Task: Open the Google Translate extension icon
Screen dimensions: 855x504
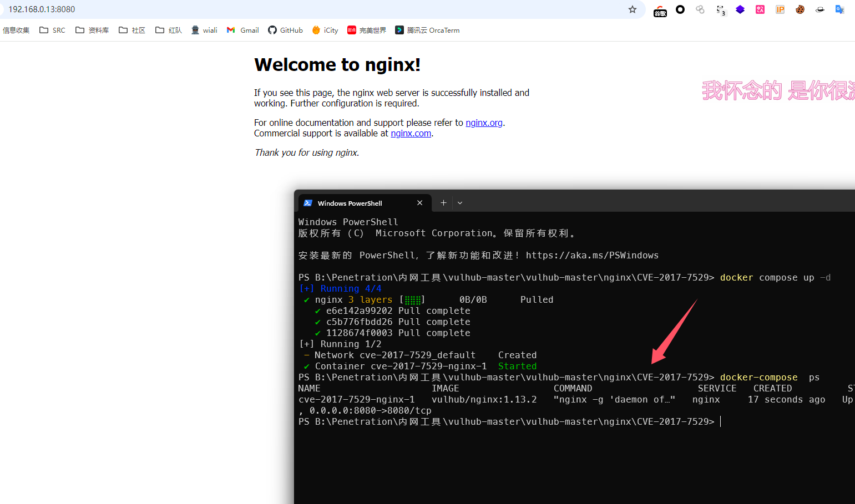Action: point(840,9)
